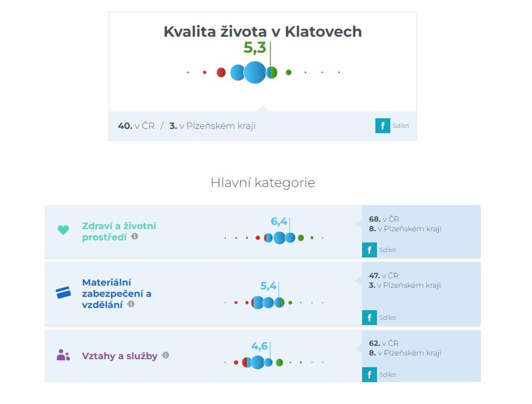This screenshot has width=532, height=404.
Task: Click Facebook share icon in Klatovy overview card
Action: (x=382, y=126)
